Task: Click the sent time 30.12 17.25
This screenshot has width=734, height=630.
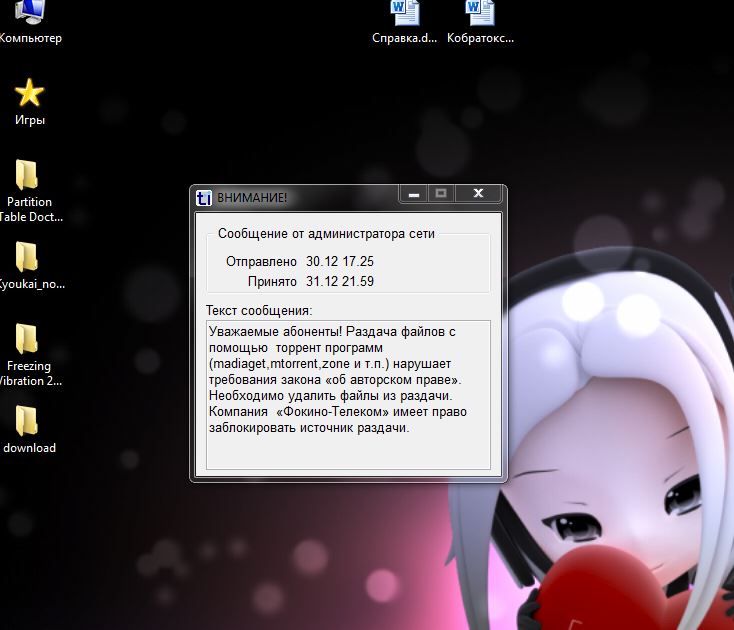Action: tap(340, 261)
